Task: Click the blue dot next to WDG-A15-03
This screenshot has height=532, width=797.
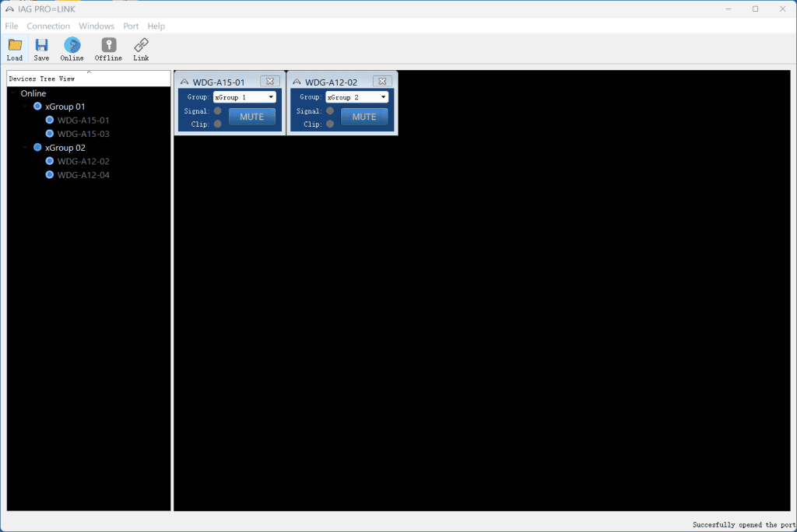Action: click(49, 134)
